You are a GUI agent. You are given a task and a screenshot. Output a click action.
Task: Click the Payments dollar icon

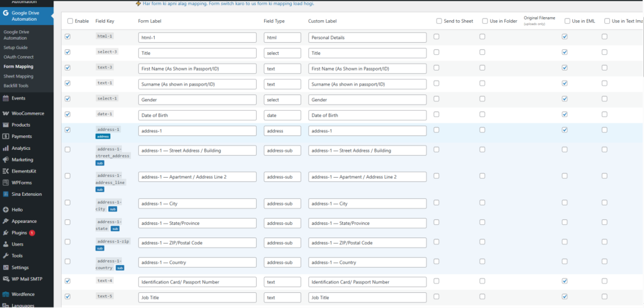(6, 137)
